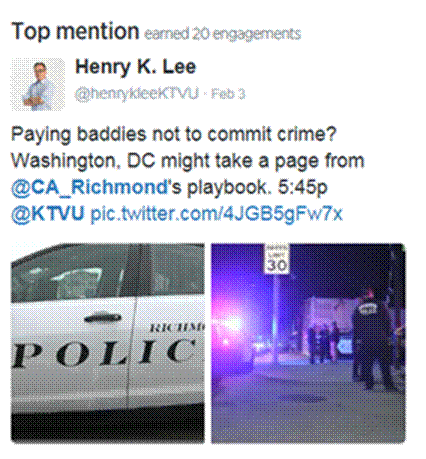Click the car door handle in left photo

103,318
